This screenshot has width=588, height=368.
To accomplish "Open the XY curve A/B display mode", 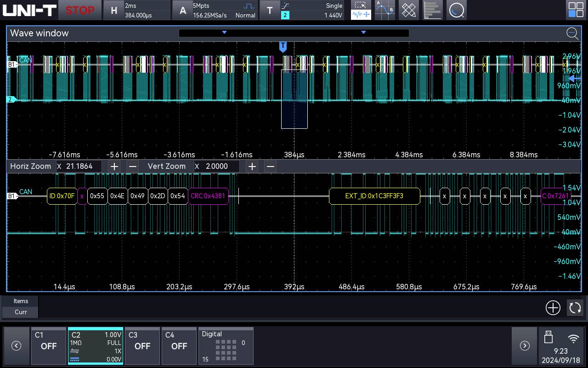I will (x=384, y=10).
